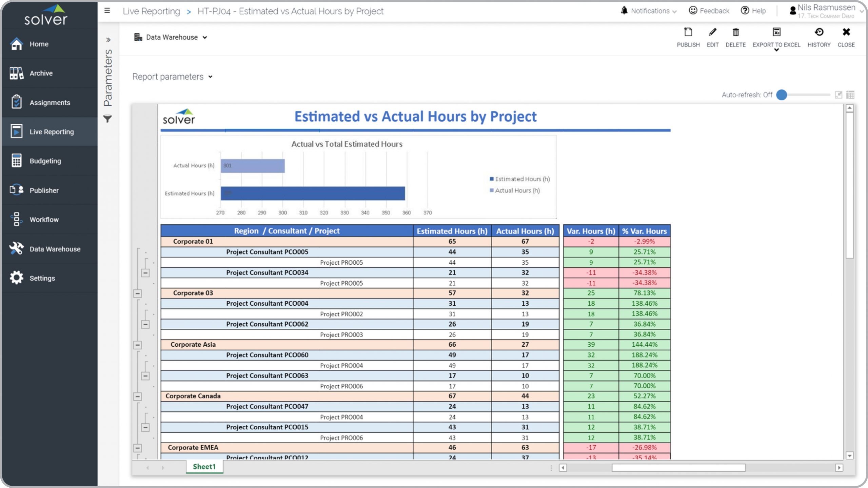868x488 pixels.
Task: Click the Edit pencil icon
Action: click(x=712, y=33)
